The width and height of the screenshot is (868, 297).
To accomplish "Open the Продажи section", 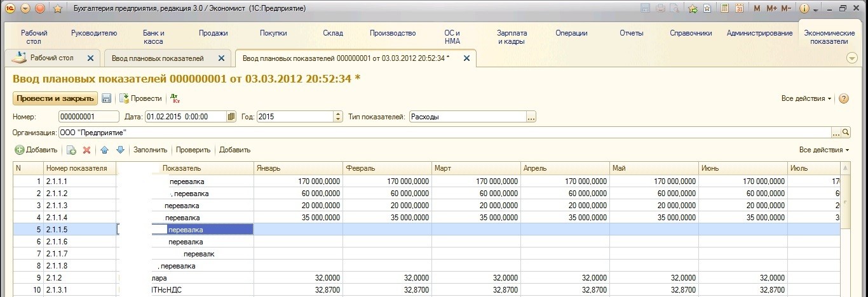I will coord(213,33).
